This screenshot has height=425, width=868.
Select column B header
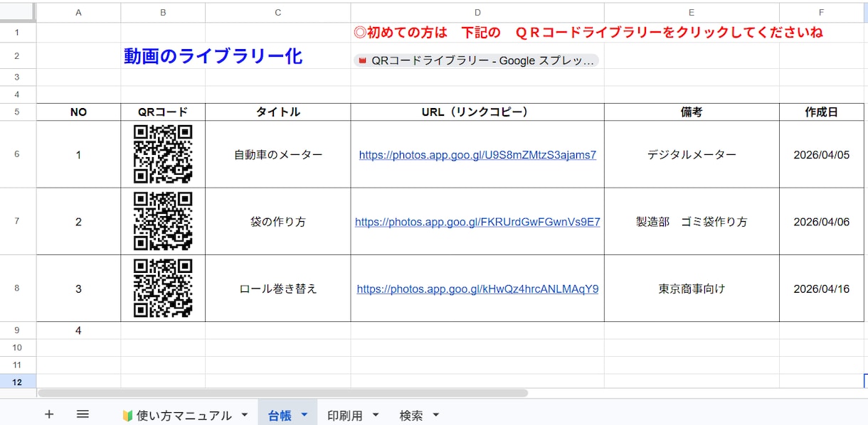163,12
